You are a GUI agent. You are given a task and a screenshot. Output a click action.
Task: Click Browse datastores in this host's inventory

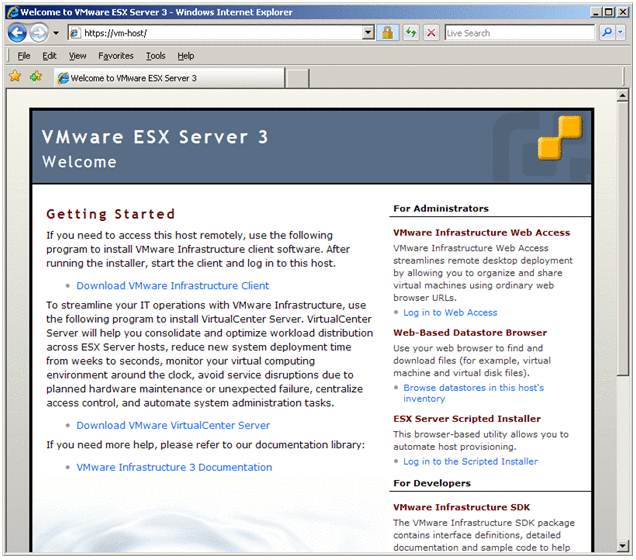(473, 393)
